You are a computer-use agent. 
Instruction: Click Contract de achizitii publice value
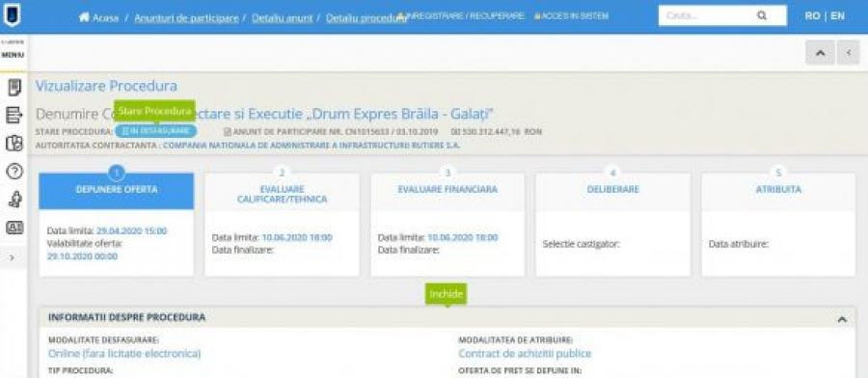pyautogui.click(x=525, y=353)
